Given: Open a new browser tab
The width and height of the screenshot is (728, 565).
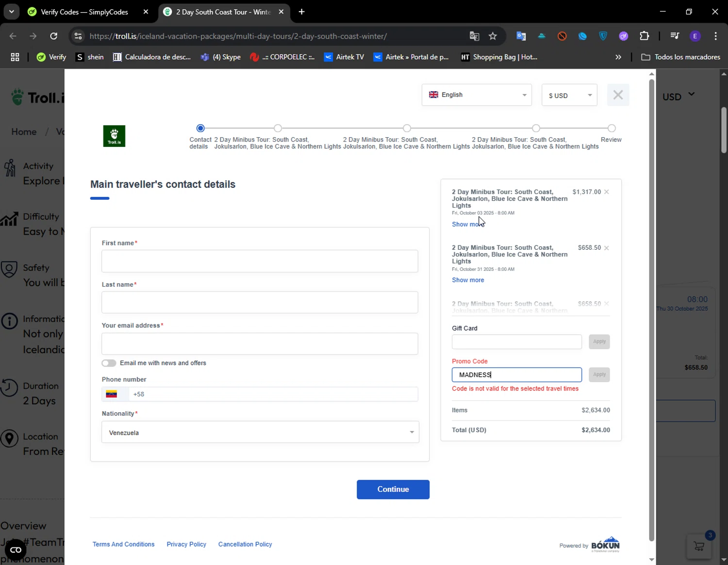Looking at the screenshot, I should [301, 12].
